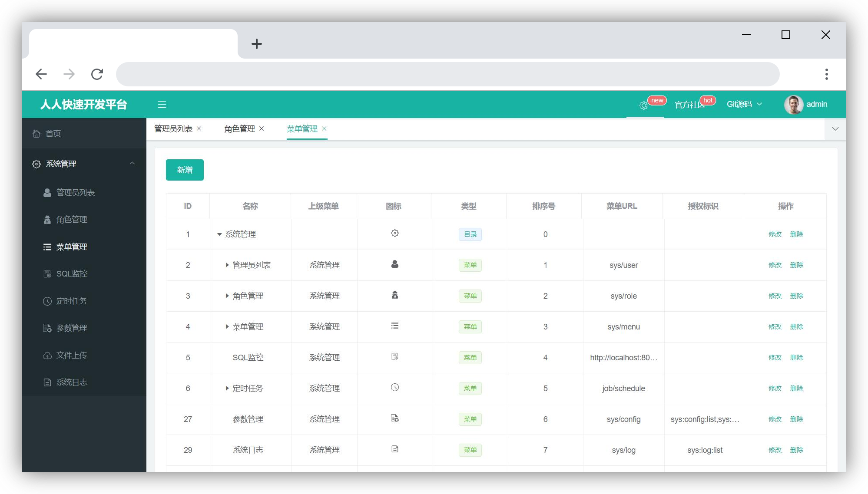Go back with the browser back arrow

click(41, 74)
